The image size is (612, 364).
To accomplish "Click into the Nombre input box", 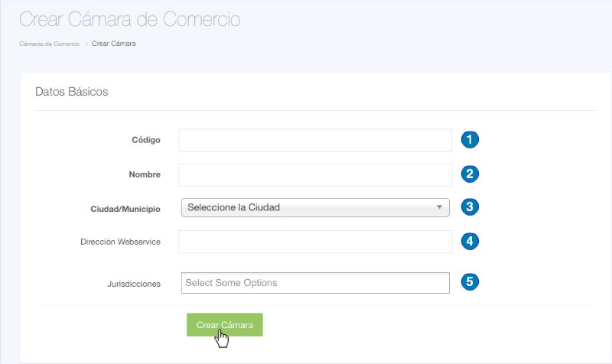I will pyautogui.click(x=315, y=175).
